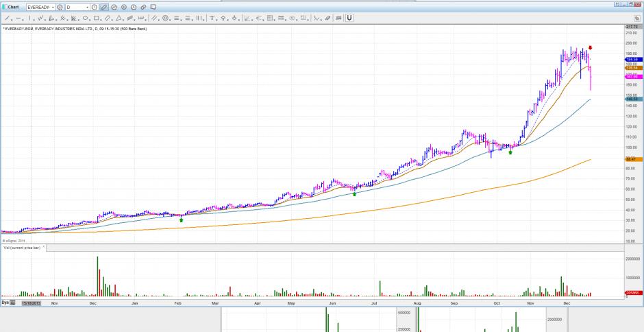Viewport: 644px width, 332px height.
Task: Click the 200.00 price axis label
Action: tap(632, 43)
